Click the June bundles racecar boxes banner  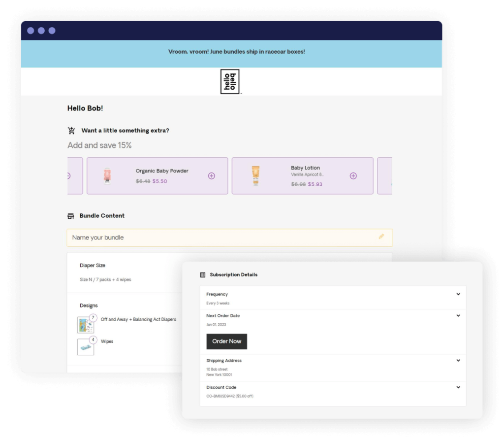tap(236, 51)
